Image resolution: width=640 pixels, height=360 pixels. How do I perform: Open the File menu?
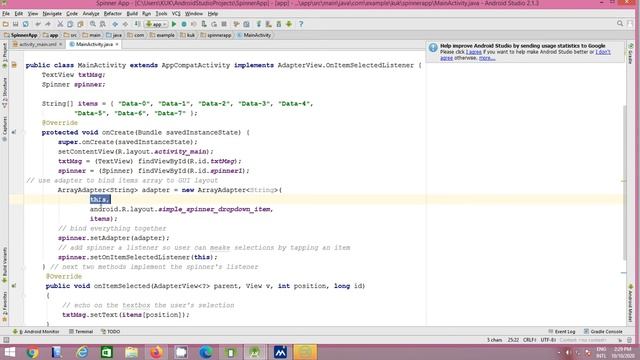(6, 13)
